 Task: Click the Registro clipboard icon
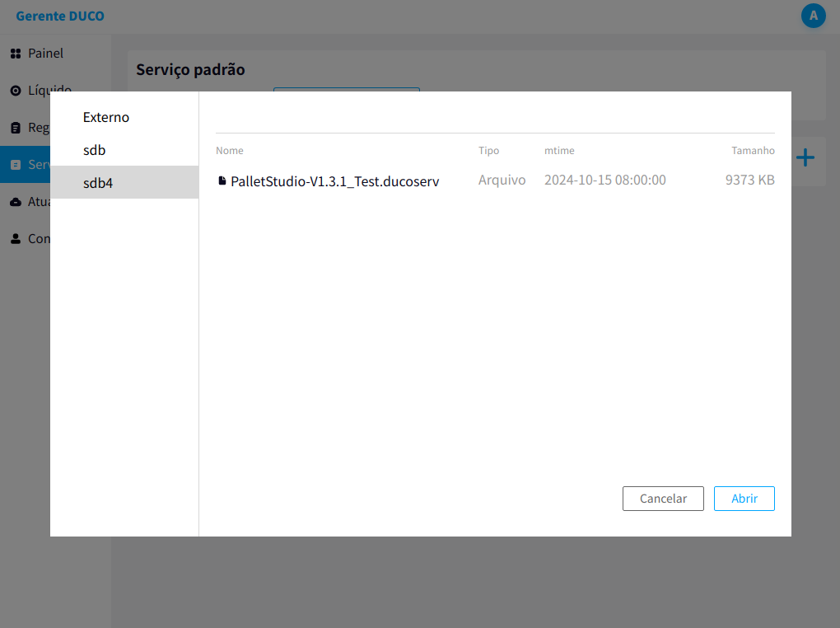(16, 128)
